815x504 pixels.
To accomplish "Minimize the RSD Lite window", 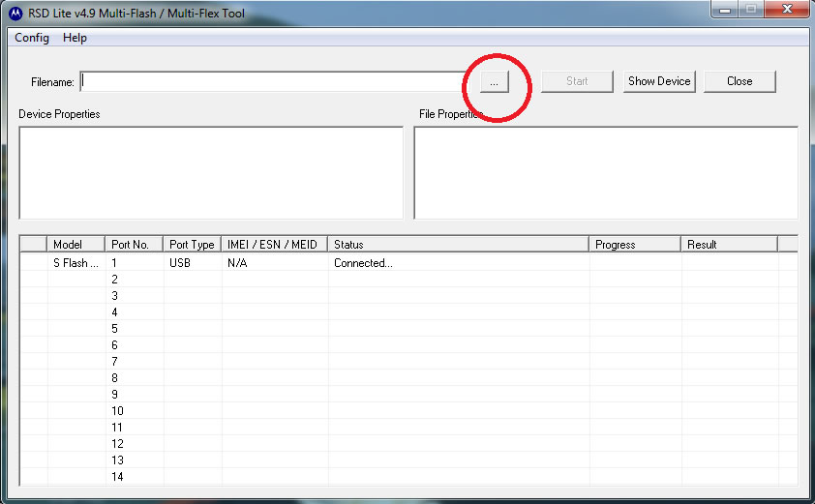I will pos(725,9).
